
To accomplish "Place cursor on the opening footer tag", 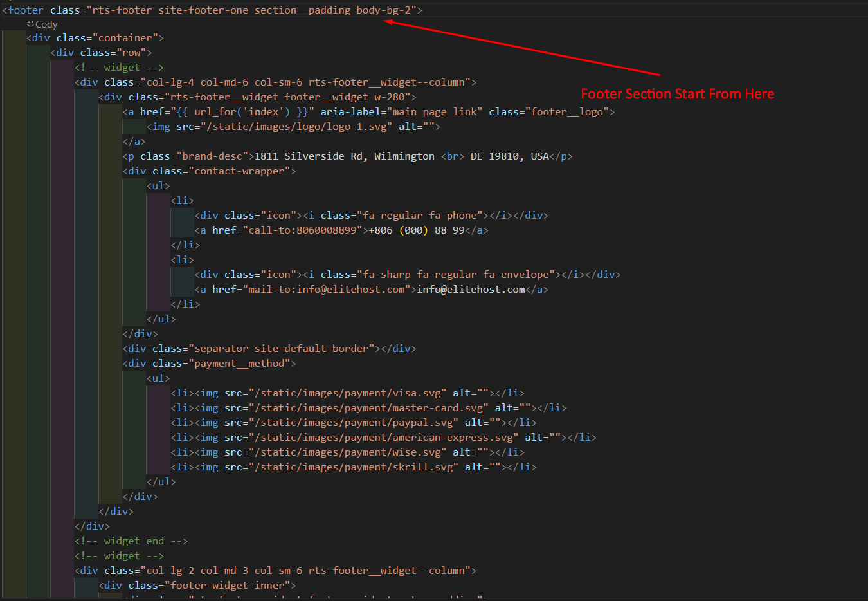I will [26, 10].
